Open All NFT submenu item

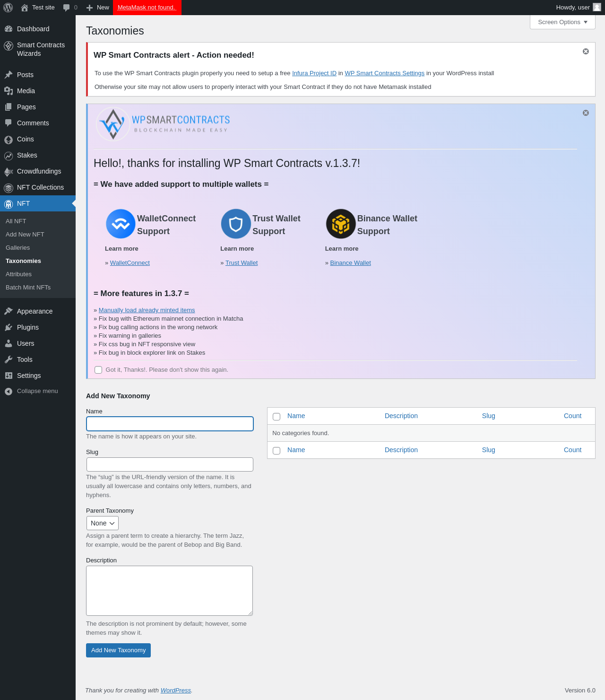coord(16,221)
